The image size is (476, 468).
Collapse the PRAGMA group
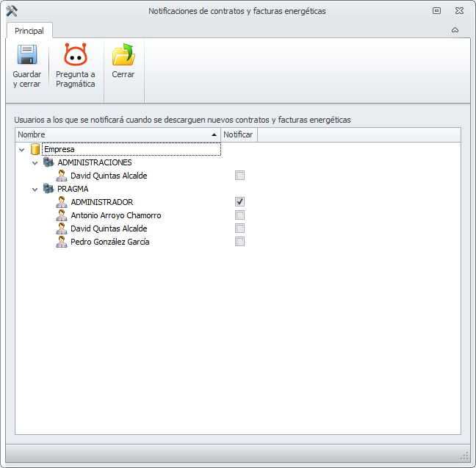35,190
